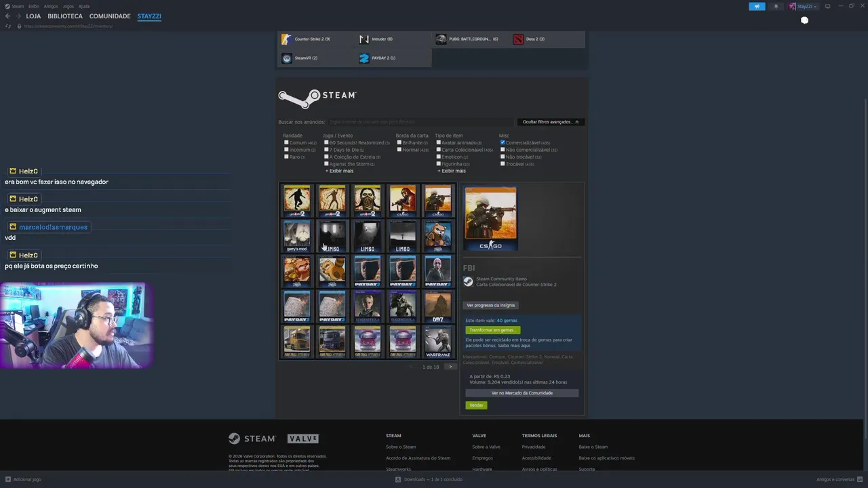
Task: Expand Exibir mais under Jogo / Evento
Action: click(x=339, y=171)
